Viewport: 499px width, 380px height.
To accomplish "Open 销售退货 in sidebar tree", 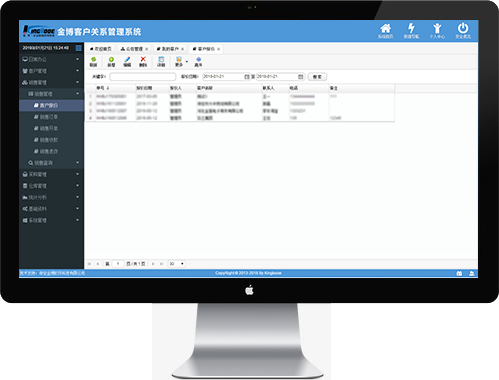I will click(51, 151).
